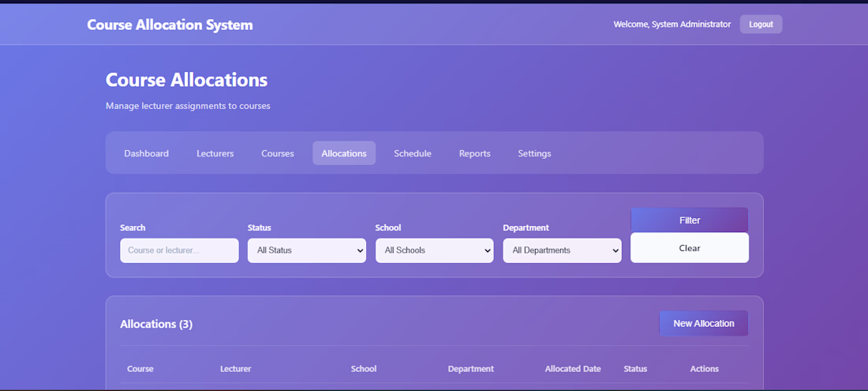Apply filters with the Filter button
This screenshot has height=391, width=868.
point(689,220)
